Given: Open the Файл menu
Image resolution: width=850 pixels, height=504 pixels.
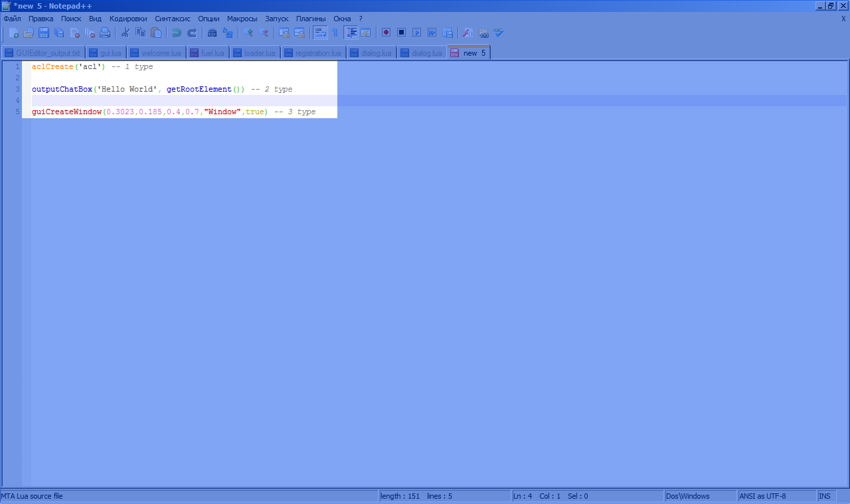Looking at the screenshot, I should pyautogui.click(x=12, y=19).
